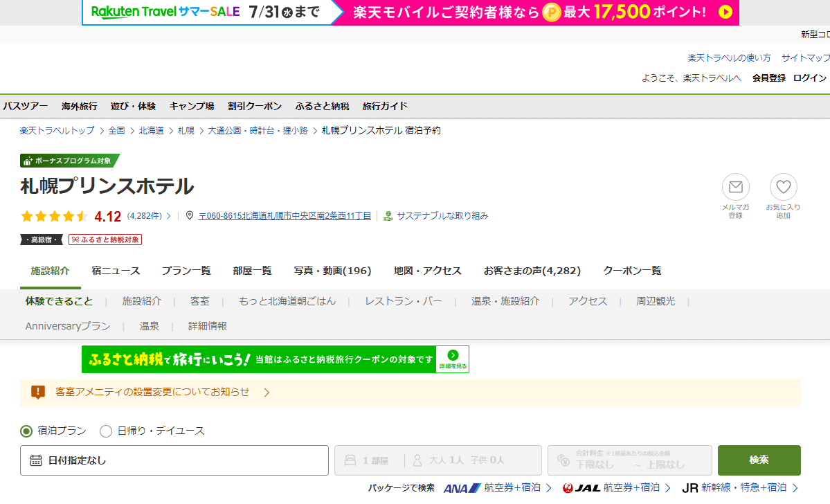Click the sustainable efforts leaf icon

click(388, 216)
